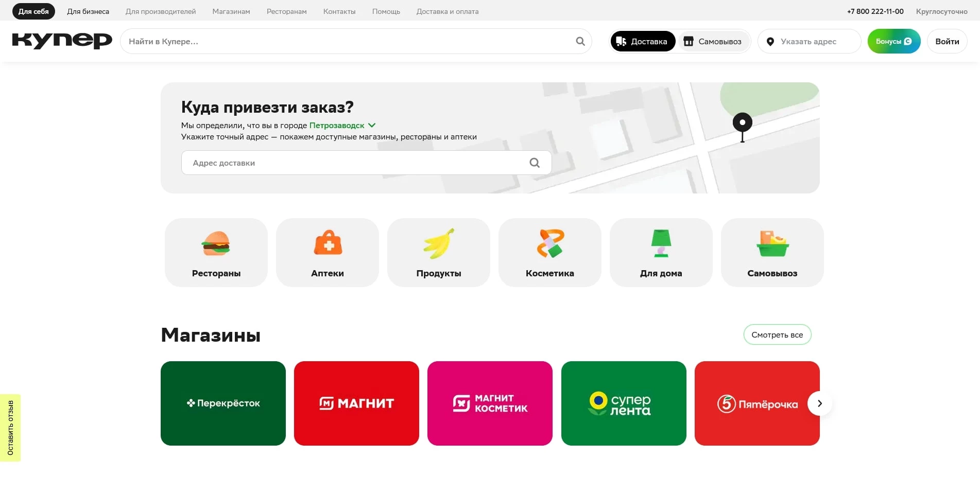The height and width of the screenshot is (477, 980).
Task: Click the search icon in the delivery address field
Action: (x=535, y=163)
